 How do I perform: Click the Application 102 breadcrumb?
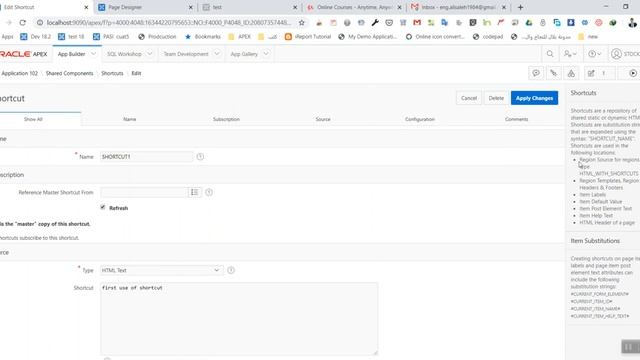pos(20,73)
